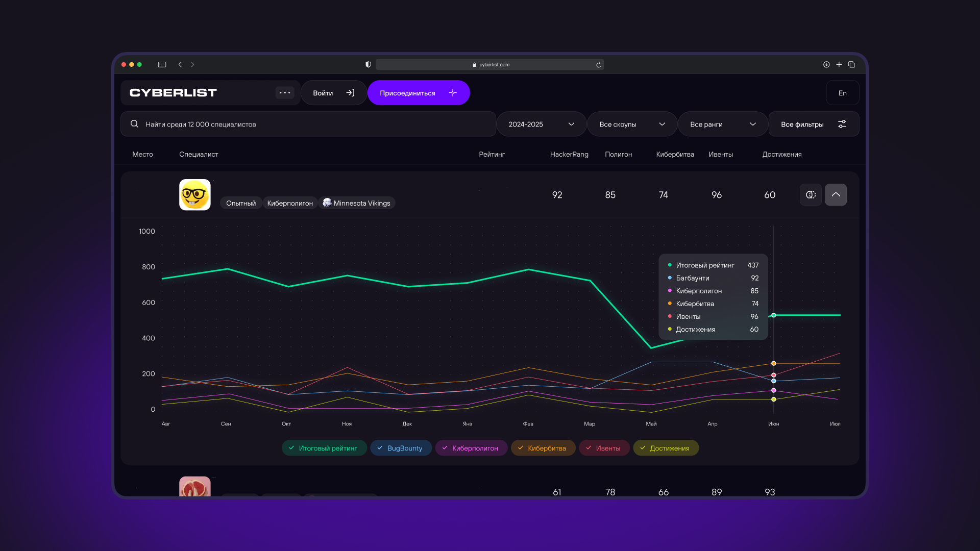The height and width of the screenshot is (551, 980).
Task: Uncheck the Кибербитва legend toggle
Action: click(543, 448)
